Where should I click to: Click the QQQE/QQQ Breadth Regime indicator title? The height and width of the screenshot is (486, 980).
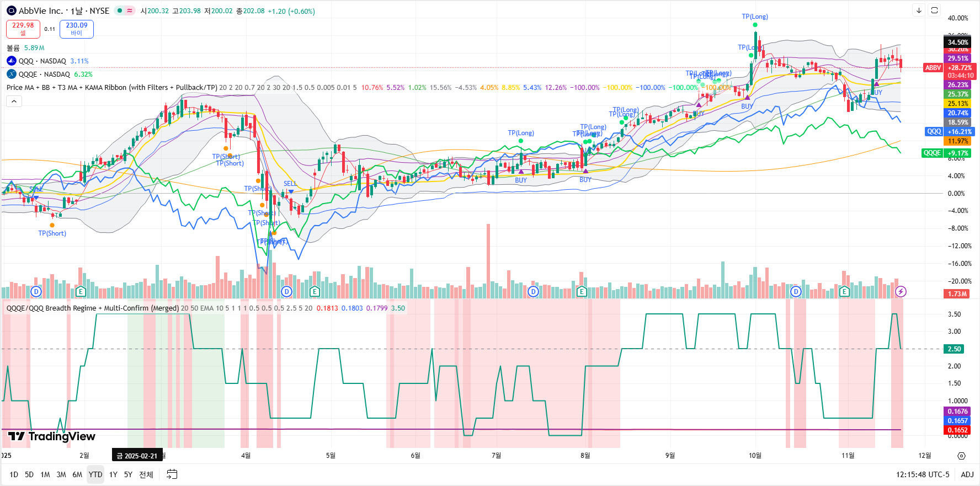coord(93,308)
